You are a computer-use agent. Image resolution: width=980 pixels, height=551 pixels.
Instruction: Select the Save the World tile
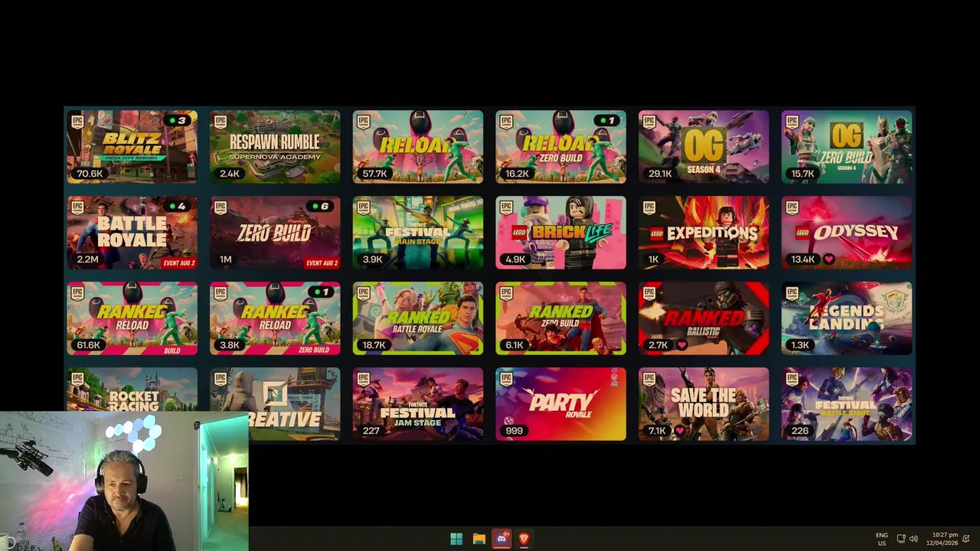(704, 404)
